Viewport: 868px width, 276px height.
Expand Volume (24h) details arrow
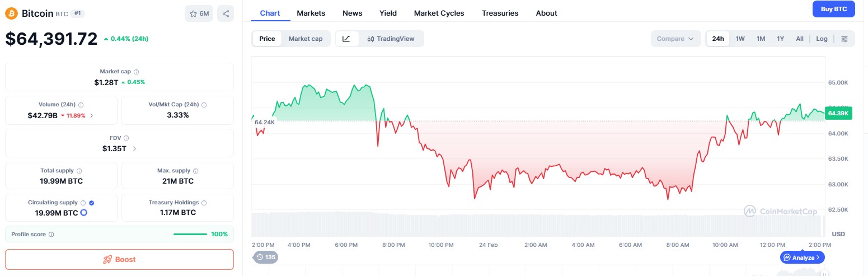point(92,115)
